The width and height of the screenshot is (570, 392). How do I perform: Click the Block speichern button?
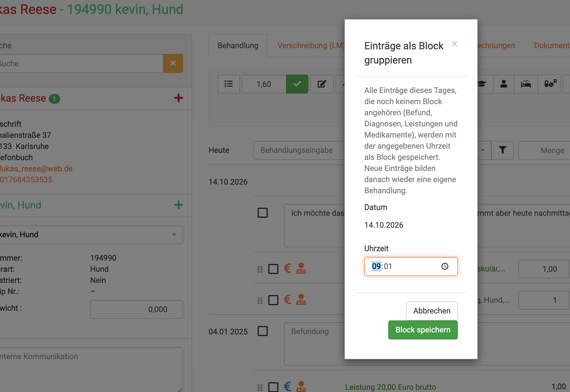tap(423, 330)
